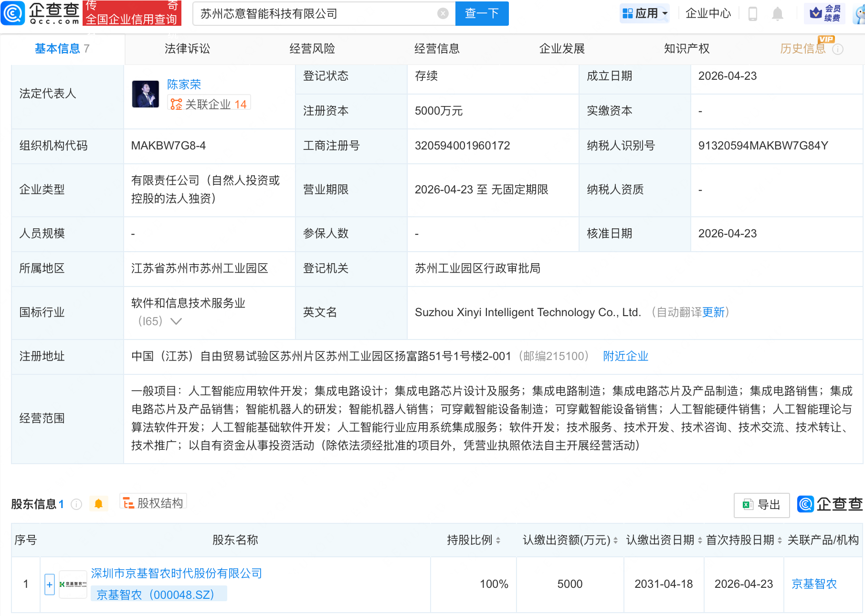865x616 pixels.
Task: Export shareholder list with 导出 button
Action: [x=761, y=505]
